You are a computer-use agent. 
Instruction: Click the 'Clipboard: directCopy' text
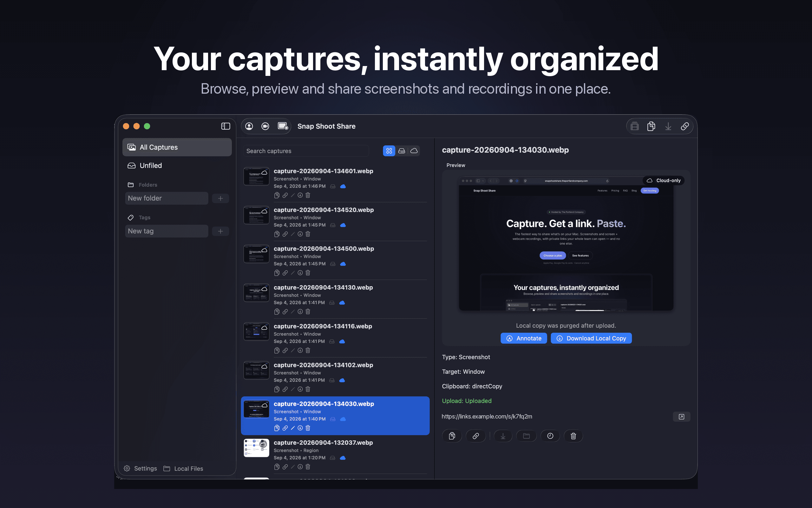pos(472,386)
